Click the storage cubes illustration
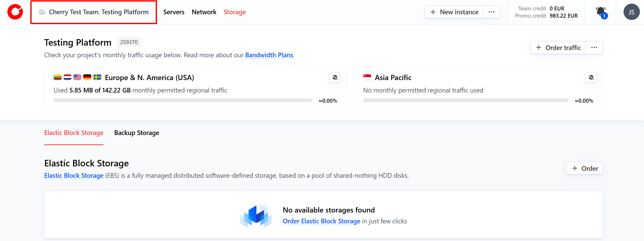This screenshot has height=241, width=644. (x=256, y=215)
